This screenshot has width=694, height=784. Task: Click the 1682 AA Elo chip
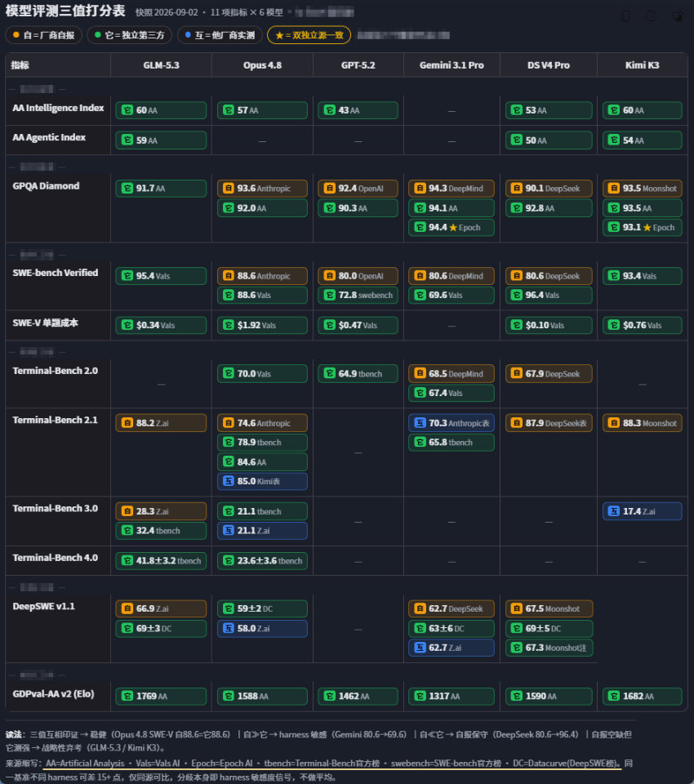(x=643, y=696)
